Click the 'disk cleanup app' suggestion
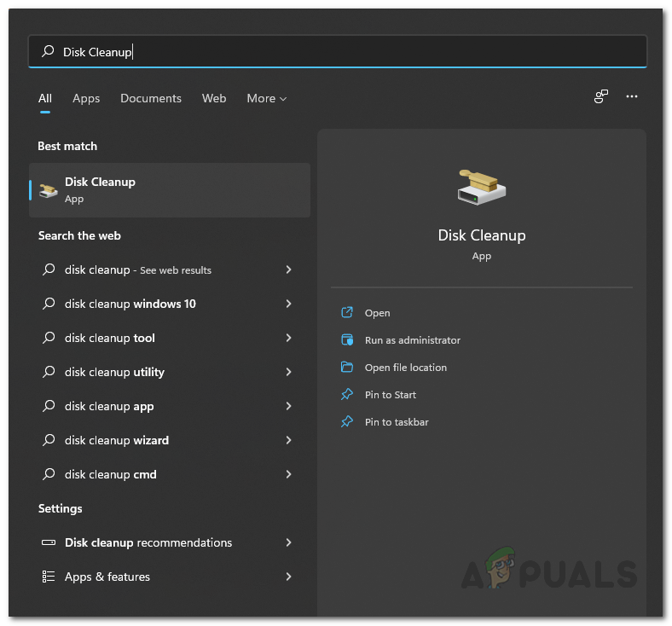The width and height of the screenshot is (672, 626). coord(170,406)
